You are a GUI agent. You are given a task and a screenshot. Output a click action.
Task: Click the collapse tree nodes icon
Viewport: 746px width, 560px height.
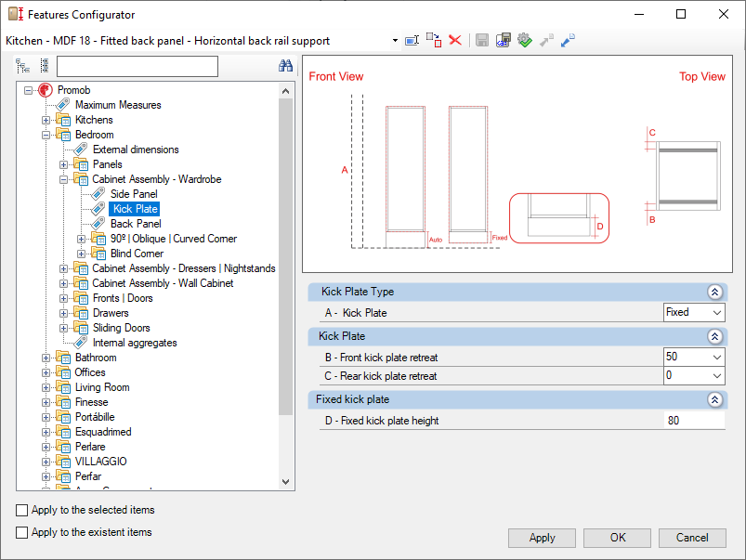(45, 66)
